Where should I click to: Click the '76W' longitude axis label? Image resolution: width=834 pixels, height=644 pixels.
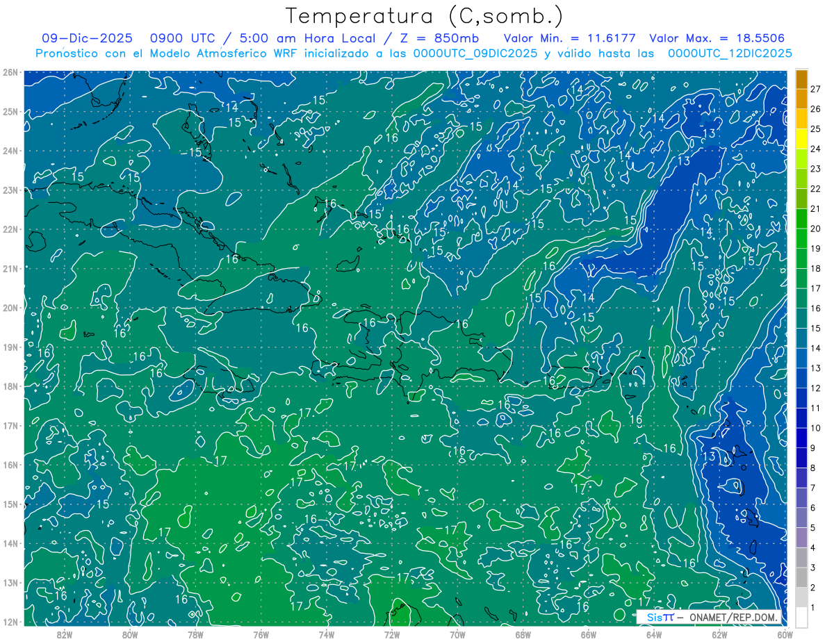pos(261,634)
